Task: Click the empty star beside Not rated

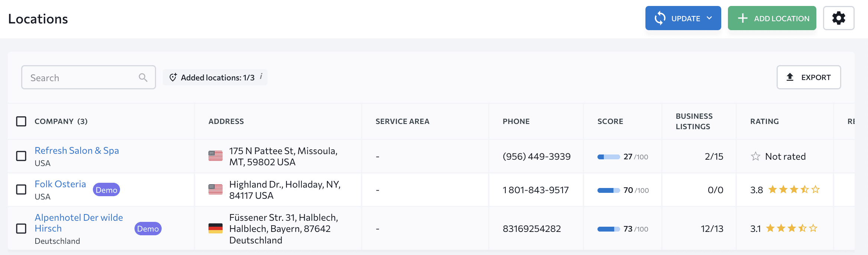Action: pos(755,156)
